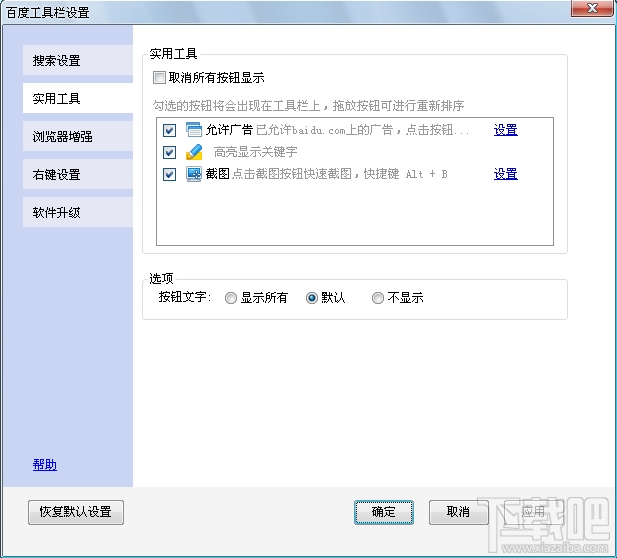Click the 恢复默认设置 button

pos(76,512)
